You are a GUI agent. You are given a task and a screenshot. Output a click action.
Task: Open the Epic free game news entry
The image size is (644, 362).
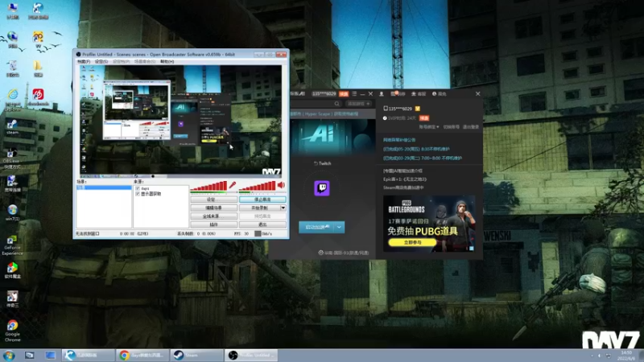[x=405, y=179]
